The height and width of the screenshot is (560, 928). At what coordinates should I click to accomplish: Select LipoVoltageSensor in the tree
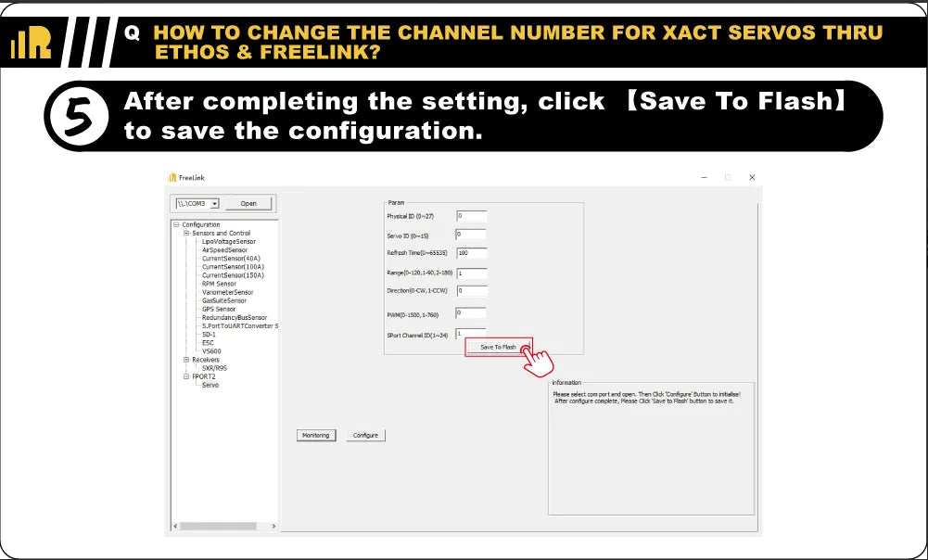point(229,241)
